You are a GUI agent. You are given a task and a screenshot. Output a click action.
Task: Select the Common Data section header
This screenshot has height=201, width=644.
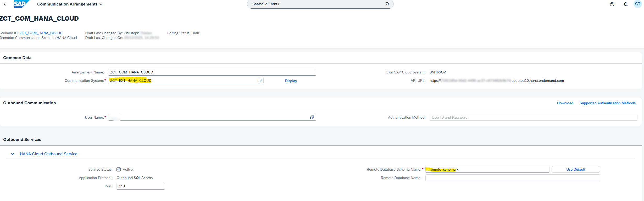(x=17, y=58)
